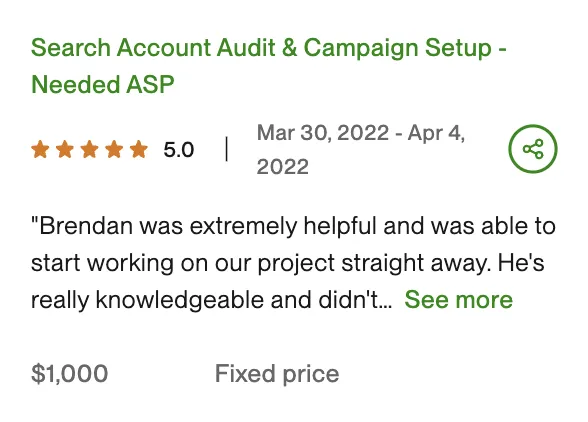
Task: Click the 5.0 rating score
Action: (x=178, y=150)
